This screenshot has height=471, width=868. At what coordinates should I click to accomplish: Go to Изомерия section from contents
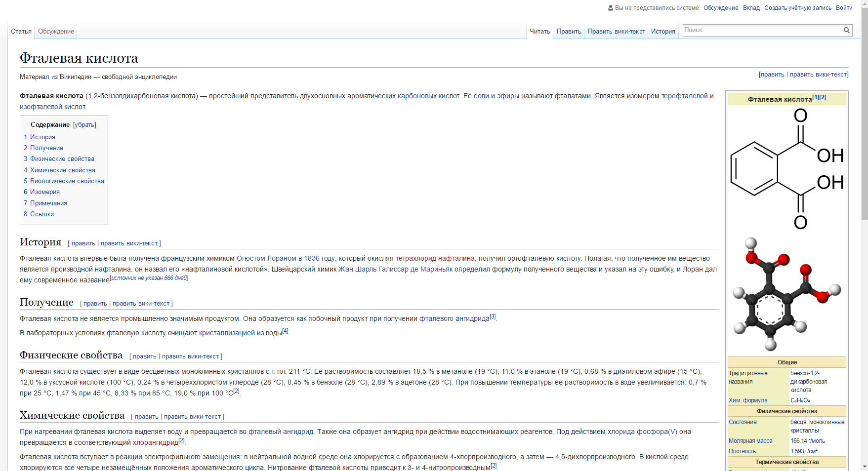(44, 192)
